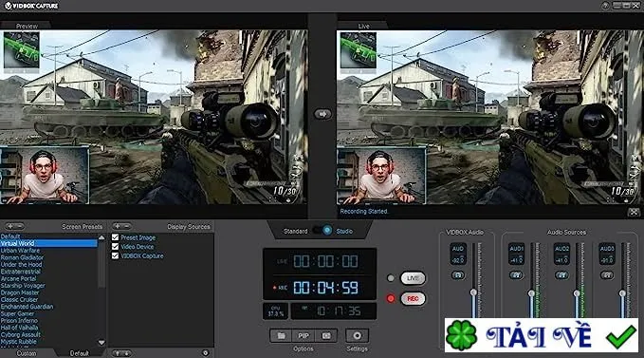Select the Hall of Valhalla preset

[x=48, y=328]
